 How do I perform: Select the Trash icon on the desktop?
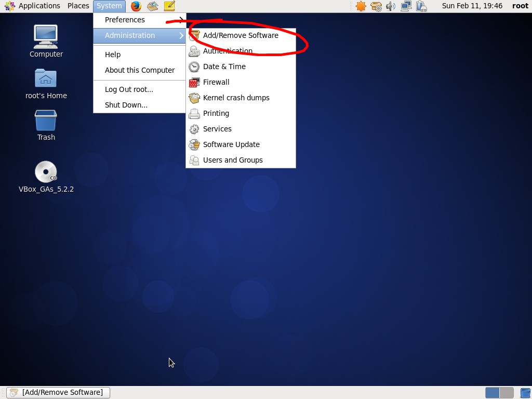click(46, 121)
